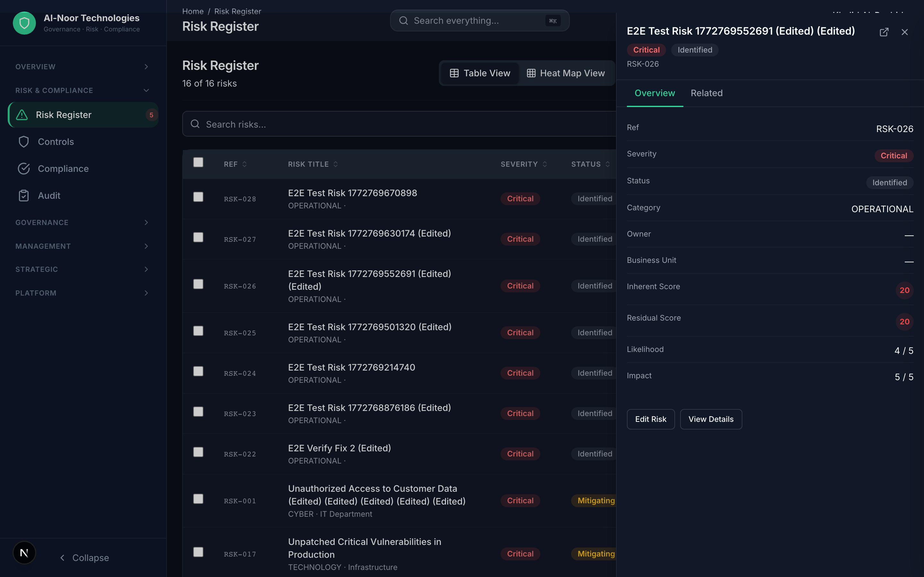The height and width of the screenshot is (577, 924).
Task: Click the Al-Noor shield logo
Action: (x=24, y=23)
